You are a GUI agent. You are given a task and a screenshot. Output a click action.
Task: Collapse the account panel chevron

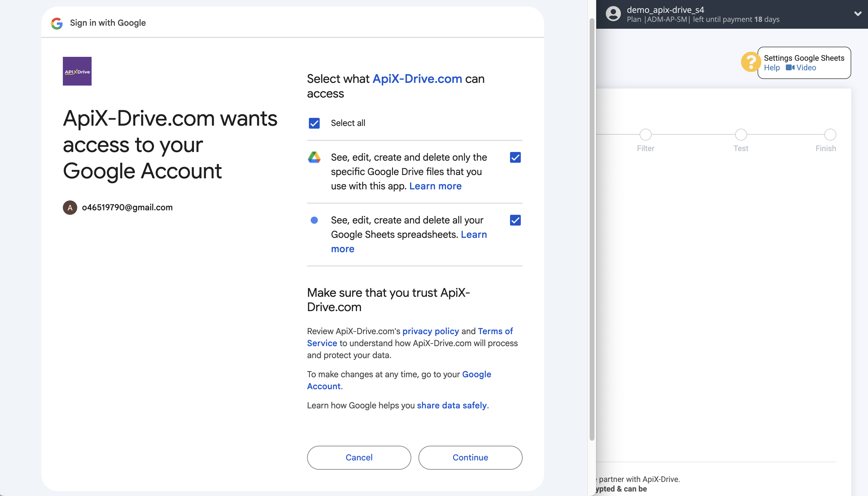coord(858,13)
